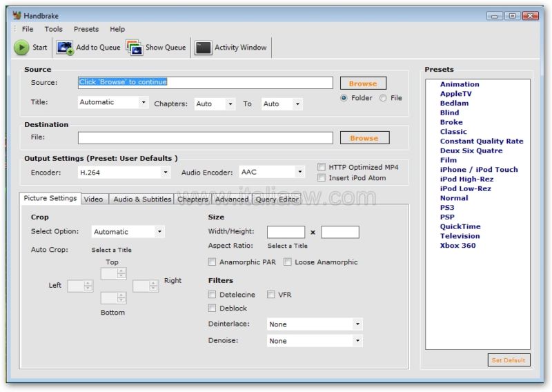The image size is (552, 392).
Task: Click the Show Queue icon
Action: (134, 48)
